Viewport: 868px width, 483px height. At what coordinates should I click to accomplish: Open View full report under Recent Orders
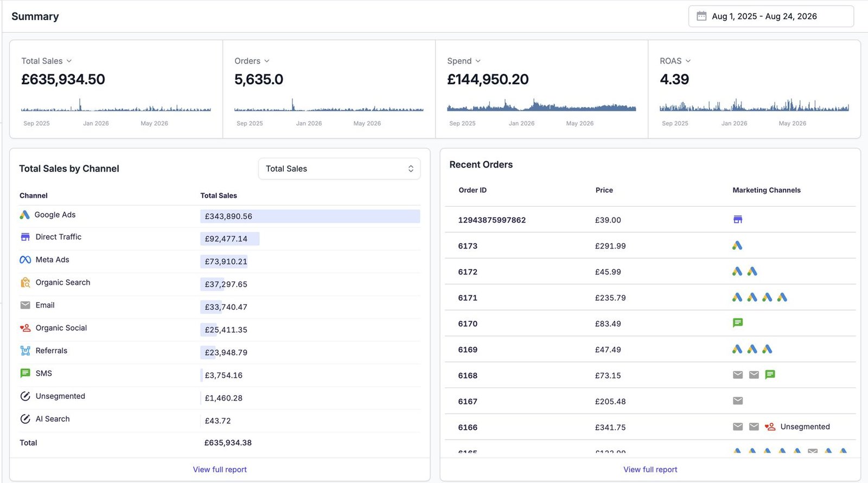coord(650,470)
